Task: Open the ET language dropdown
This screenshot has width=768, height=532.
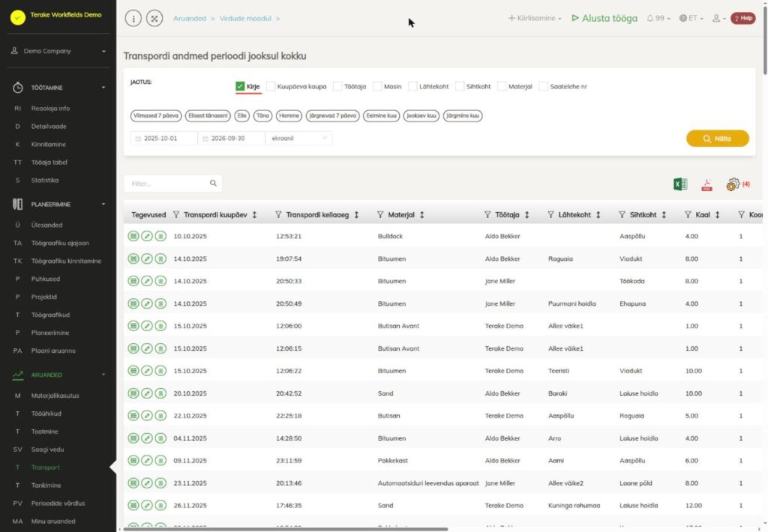Action: coord(691,18)
